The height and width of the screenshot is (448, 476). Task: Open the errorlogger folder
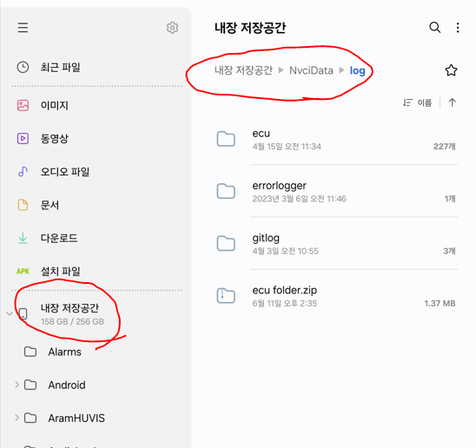(x=336, y=191)
